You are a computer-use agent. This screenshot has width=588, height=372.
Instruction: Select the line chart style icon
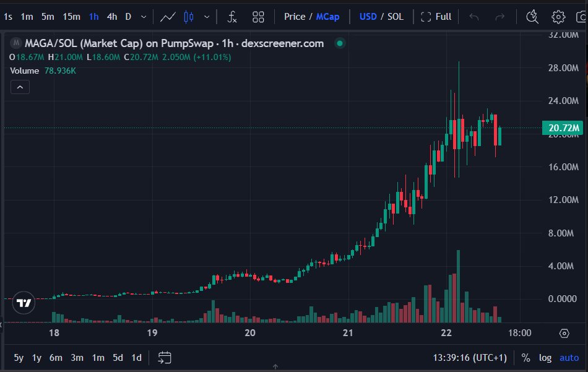[168, 17]
